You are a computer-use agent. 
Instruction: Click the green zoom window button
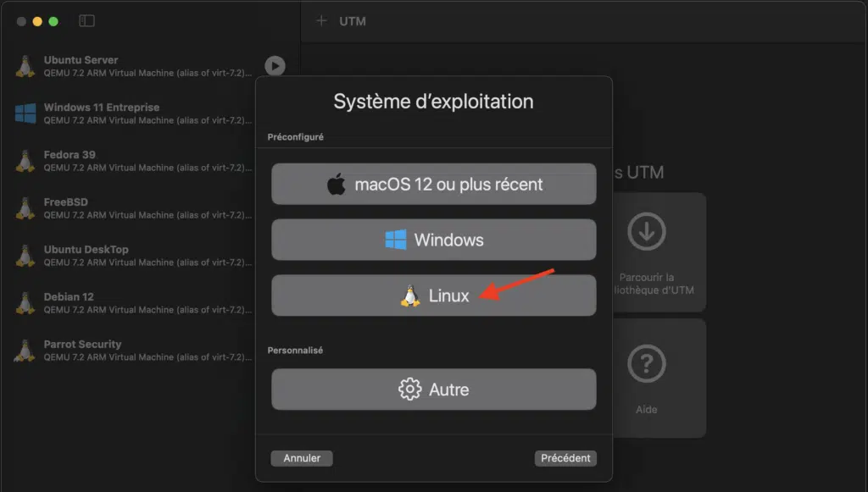point(53,21)
